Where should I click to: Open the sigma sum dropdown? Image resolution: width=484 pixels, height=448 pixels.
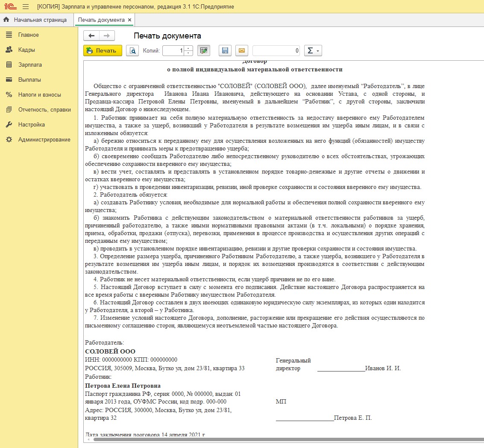click(x=313, y=51)
